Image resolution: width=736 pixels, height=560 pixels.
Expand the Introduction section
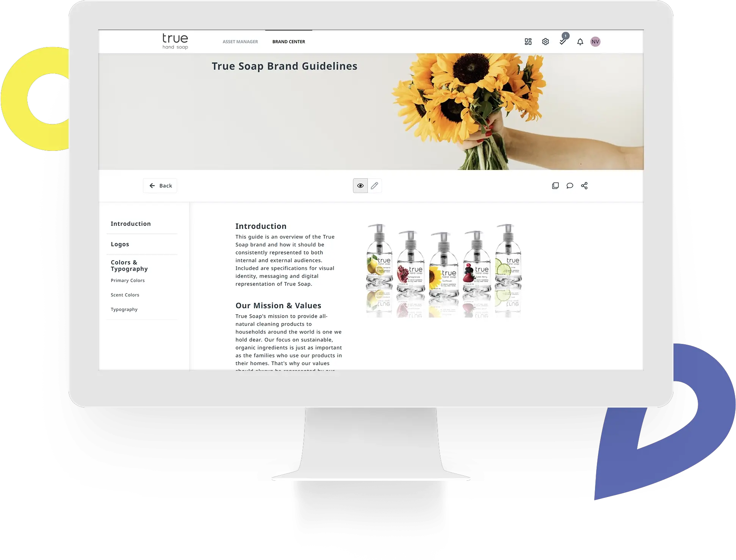(x=130, y=224)
